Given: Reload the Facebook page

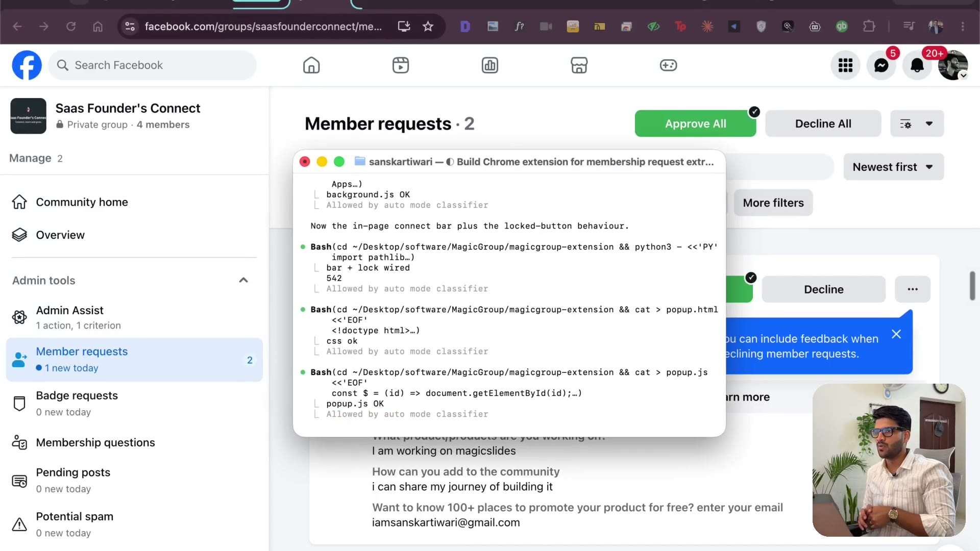Looking at the screenshot, I should pos(71,26).
